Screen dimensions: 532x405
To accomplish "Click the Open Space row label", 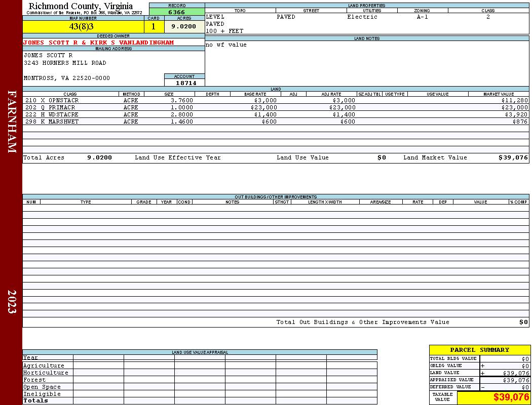I will pyautogui.click(x=42, y=387).
